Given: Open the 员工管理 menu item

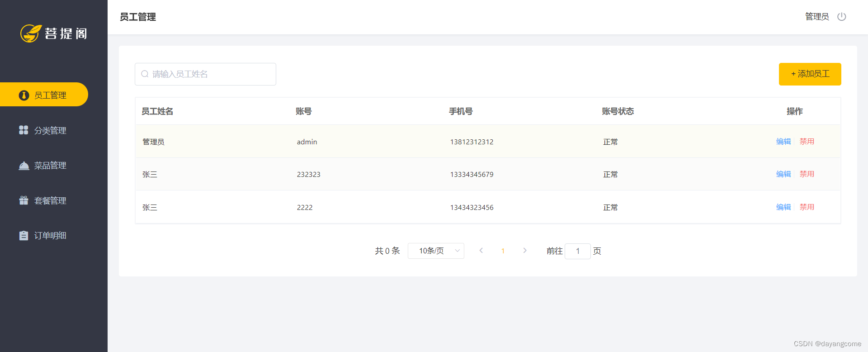Looking at the screenshot, I should click(x=44, y=95).
